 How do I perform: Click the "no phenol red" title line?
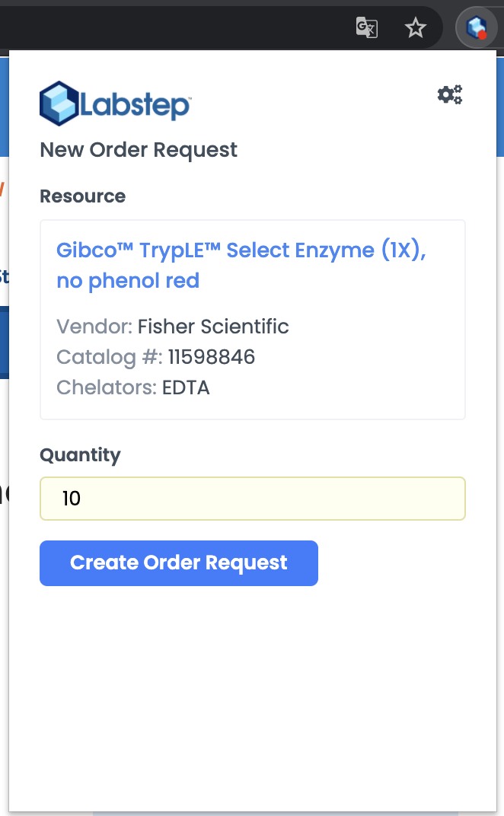128,281
